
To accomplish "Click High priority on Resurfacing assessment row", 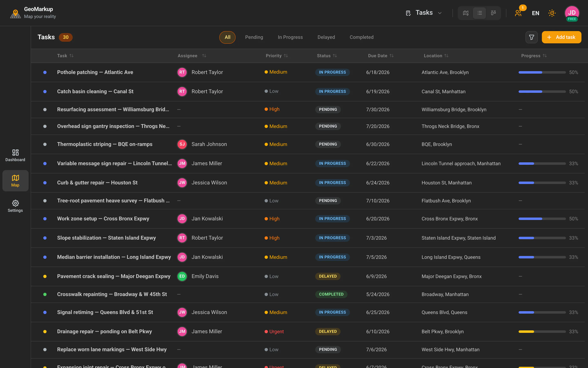I will [x=272, y=109].
